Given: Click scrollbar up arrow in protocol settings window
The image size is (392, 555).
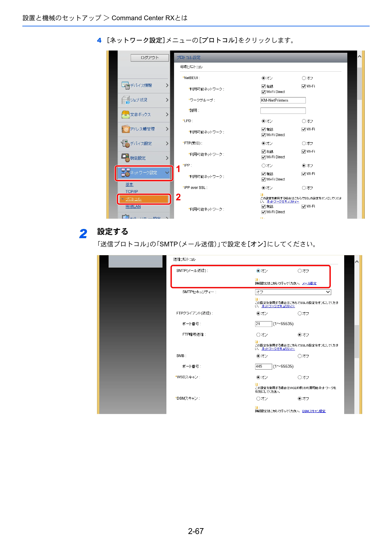Looking at the screenshot, I should coord(359,56).
